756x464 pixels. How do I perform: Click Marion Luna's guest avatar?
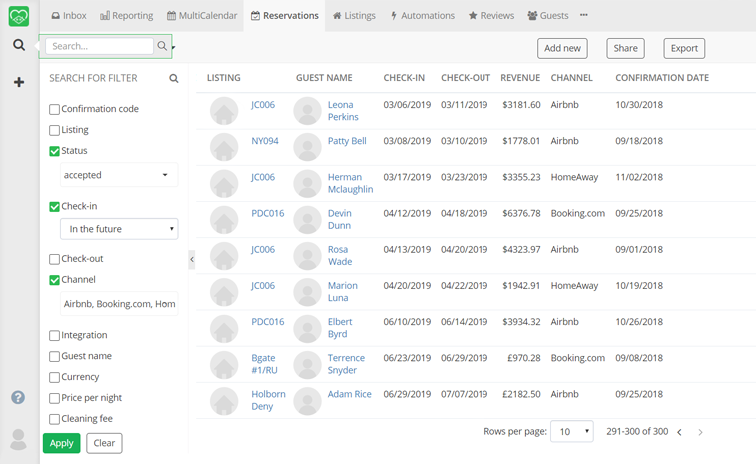(x=308, y=292)
